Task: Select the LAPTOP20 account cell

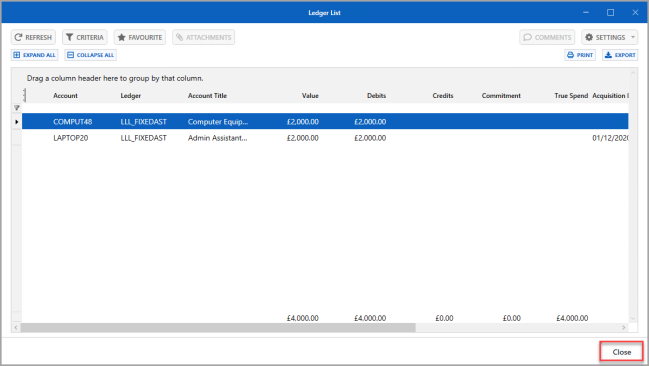Action: 70,138
